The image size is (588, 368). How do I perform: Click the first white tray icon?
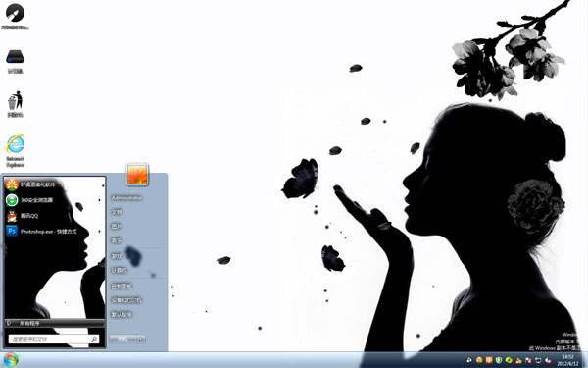[469, 360]
